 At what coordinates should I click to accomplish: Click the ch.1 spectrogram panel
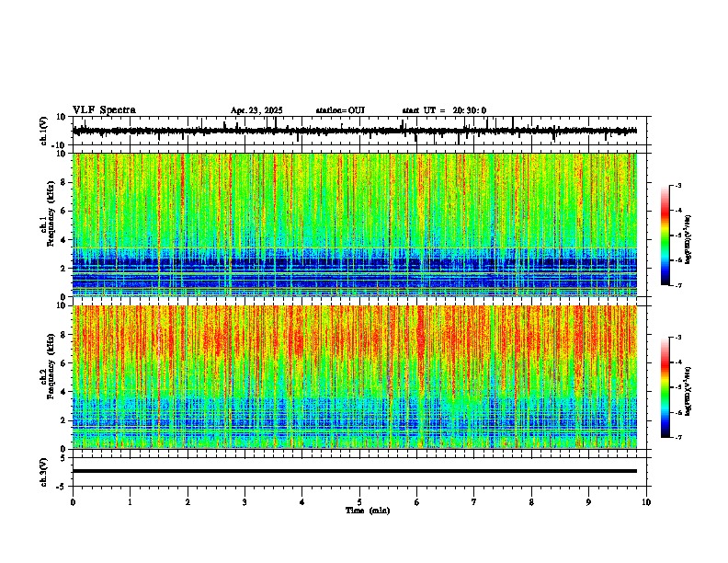355,224
